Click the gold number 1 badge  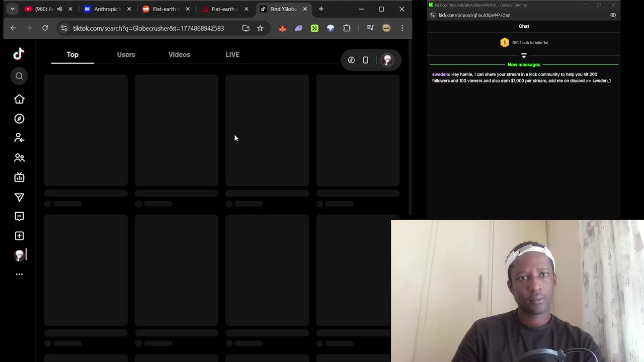pos(505,43)
